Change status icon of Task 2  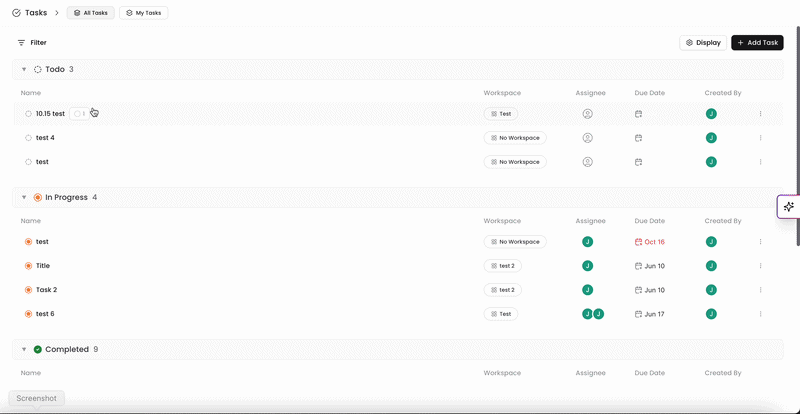click(29, 290)
